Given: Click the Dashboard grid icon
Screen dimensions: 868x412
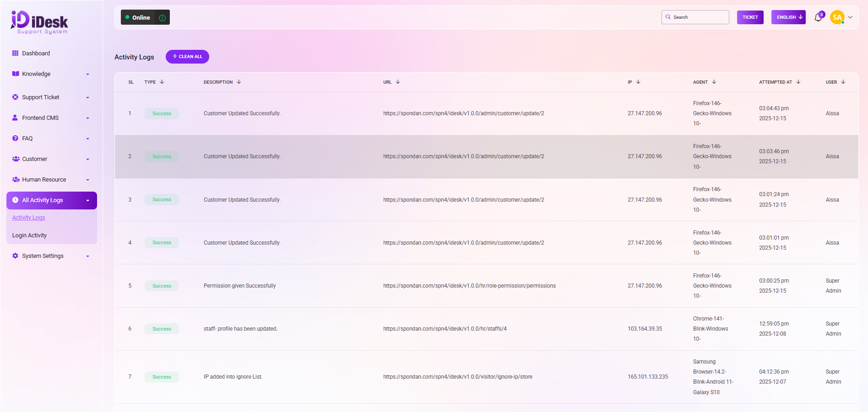Looking at the screenshot, I should (x=15, y=53).
